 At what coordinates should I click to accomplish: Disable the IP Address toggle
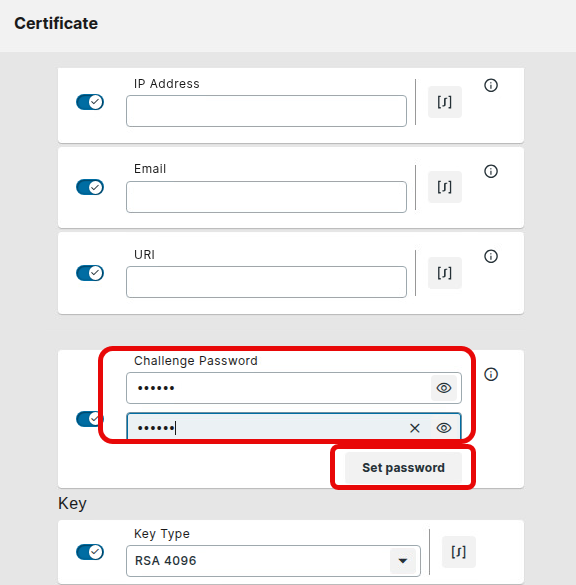tap(90, 102)
